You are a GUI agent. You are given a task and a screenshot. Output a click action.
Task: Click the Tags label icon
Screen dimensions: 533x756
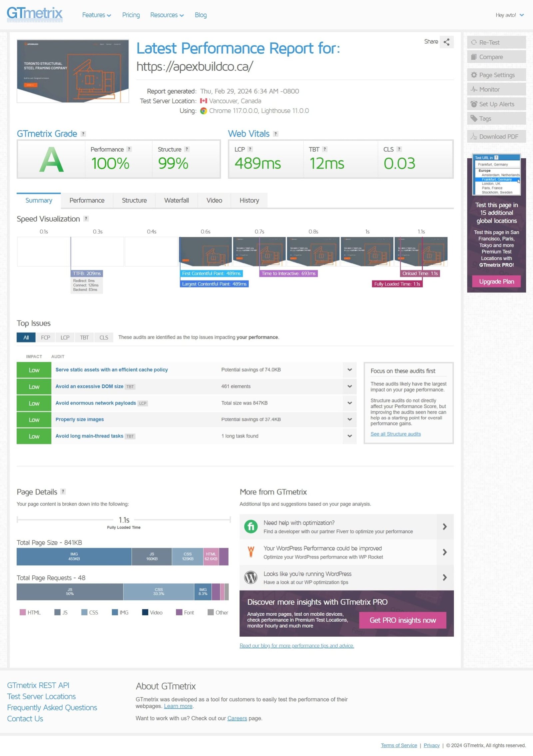click(474, 118)
